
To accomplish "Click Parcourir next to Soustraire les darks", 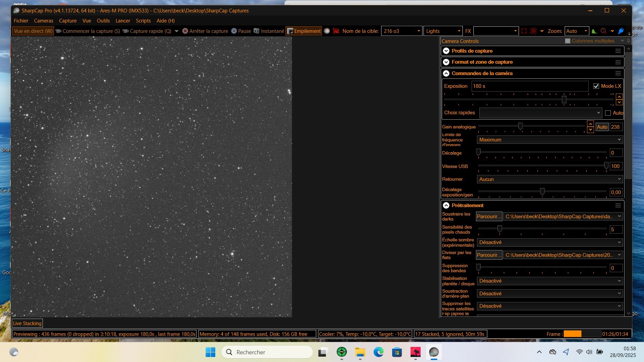I will click(489, 217).
